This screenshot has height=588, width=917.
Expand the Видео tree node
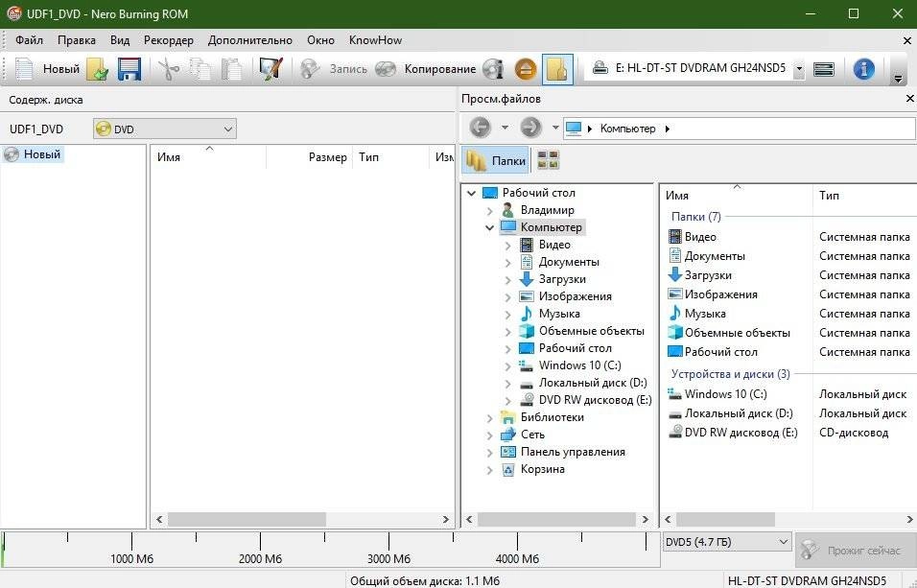coord(507,246)
